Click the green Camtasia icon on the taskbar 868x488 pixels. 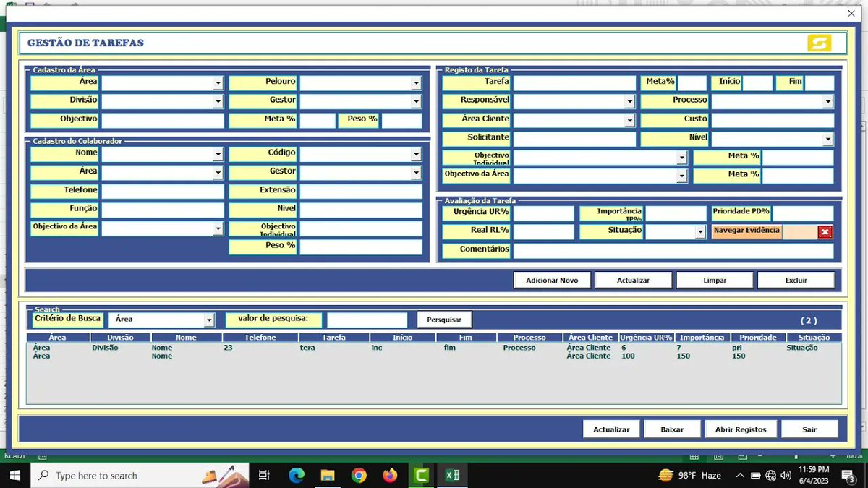[422, 475]
